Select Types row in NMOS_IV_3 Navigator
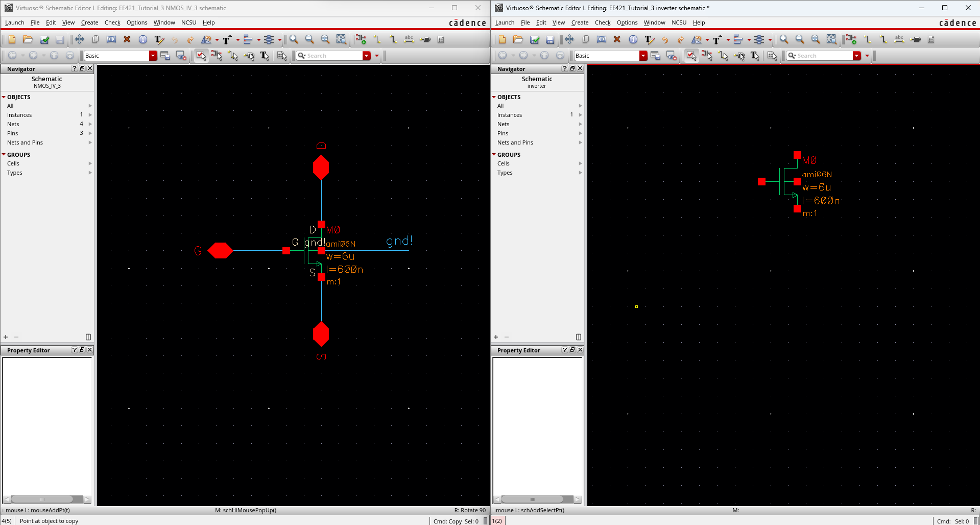Image resolution: width=980 pixels, height=525 pixels. click(x=47, y=173)
